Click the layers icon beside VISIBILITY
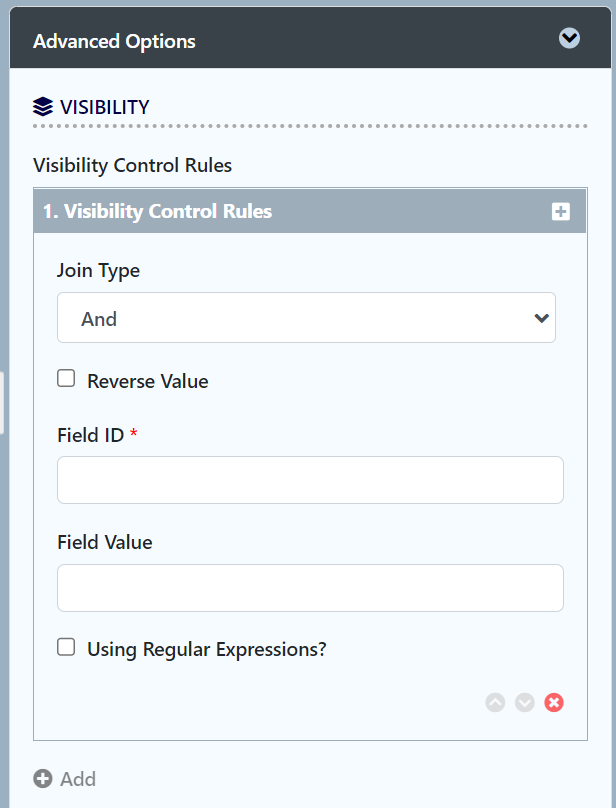 tap(43, 107)
